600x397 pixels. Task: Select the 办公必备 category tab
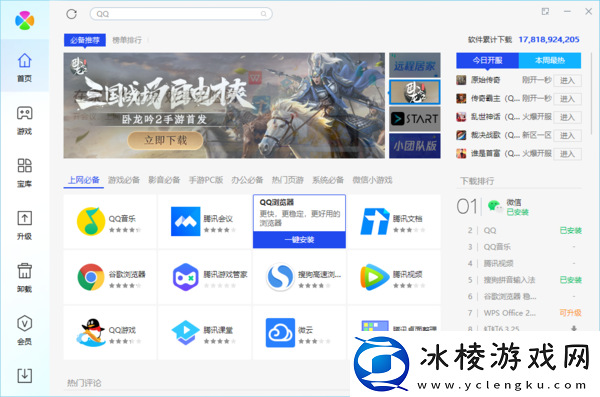point(247,180)
